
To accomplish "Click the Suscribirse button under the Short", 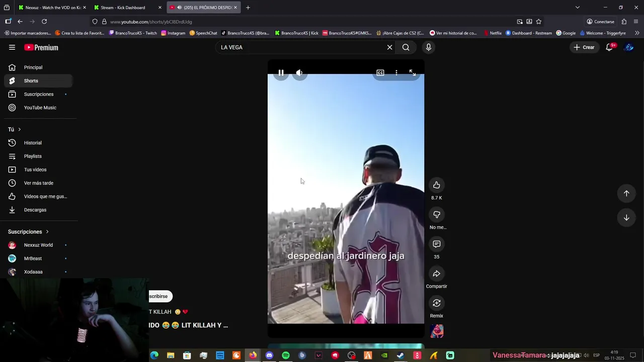I will tap(160, 296).
